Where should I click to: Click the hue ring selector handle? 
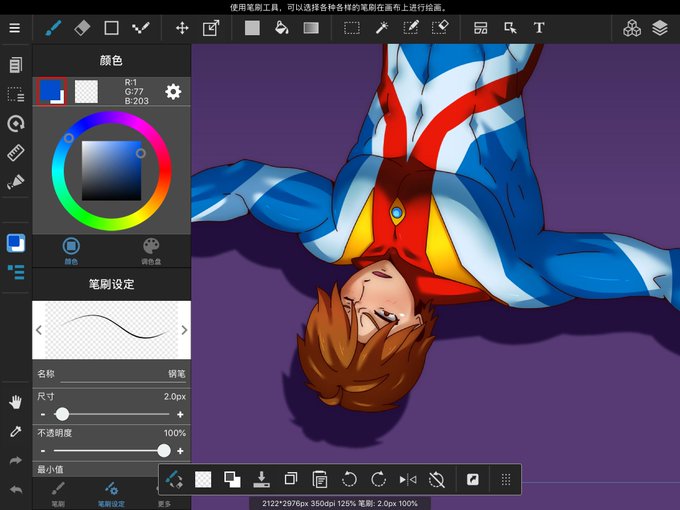click(69, 138)
